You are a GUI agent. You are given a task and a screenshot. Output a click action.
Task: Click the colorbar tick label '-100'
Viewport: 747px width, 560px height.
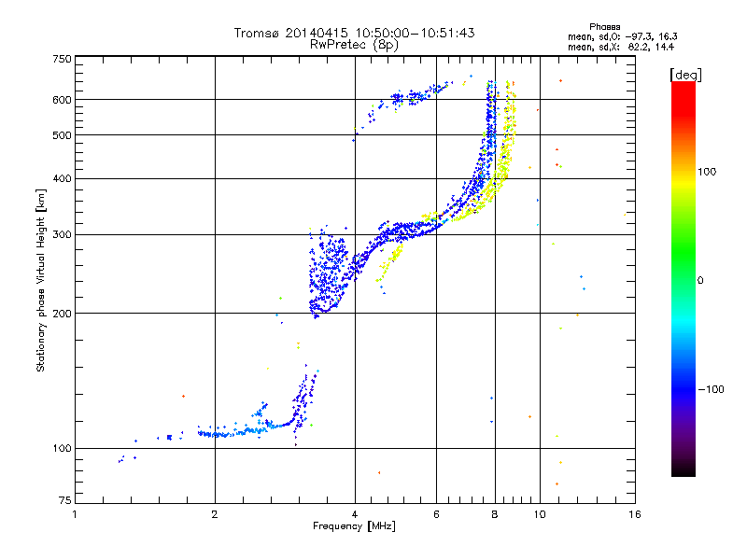point(711,389)
